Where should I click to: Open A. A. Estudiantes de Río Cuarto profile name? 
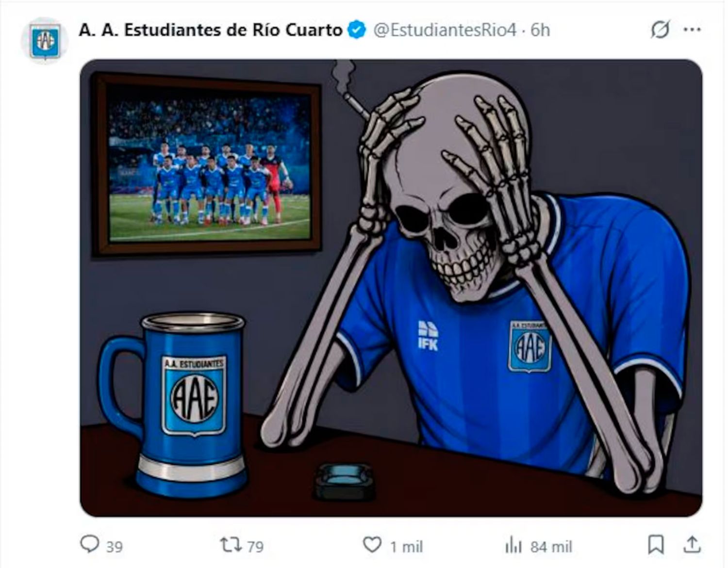[x=210, y=30]
